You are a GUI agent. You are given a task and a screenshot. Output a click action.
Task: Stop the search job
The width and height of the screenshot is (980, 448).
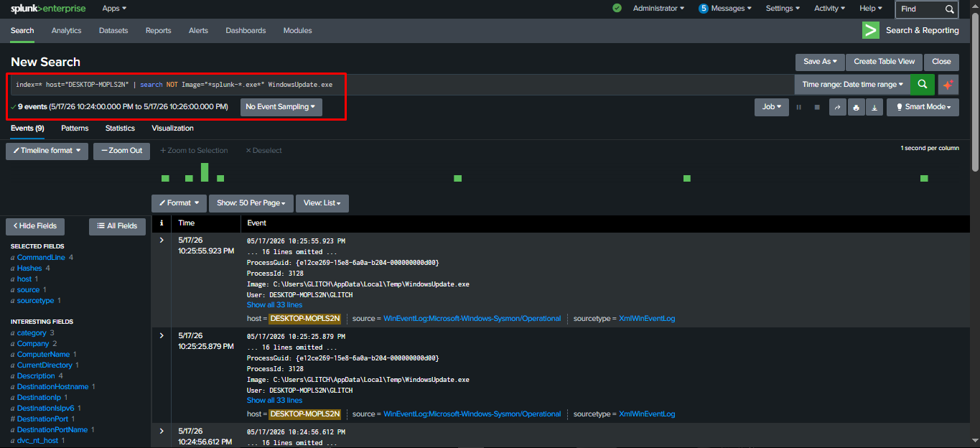[x=816, y=107]
